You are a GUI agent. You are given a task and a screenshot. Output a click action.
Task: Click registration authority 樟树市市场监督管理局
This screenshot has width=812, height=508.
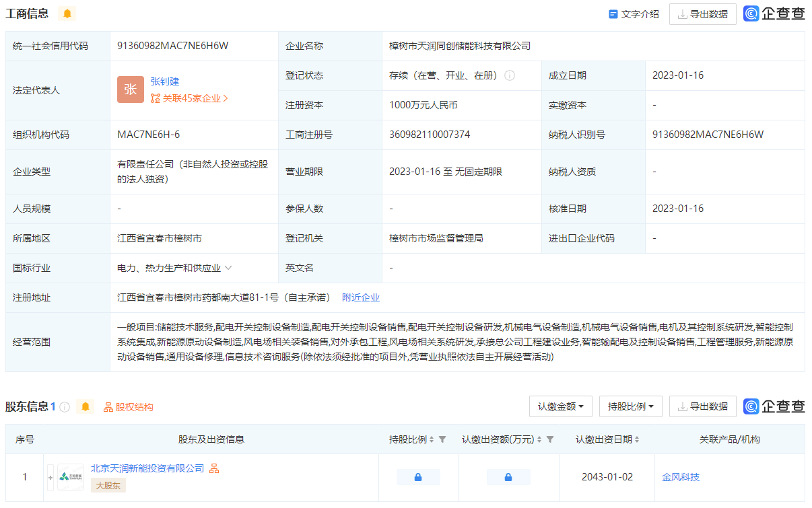pos(436,238)
